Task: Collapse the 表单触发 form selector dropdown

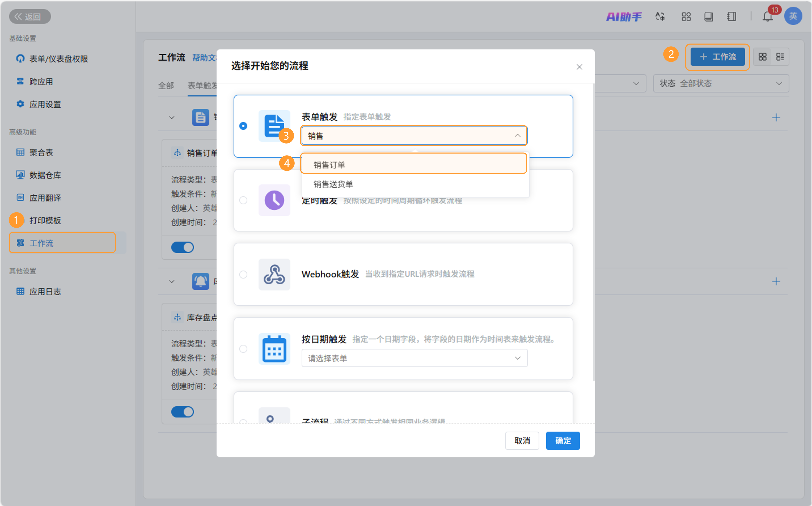Action: click(x=517, y=136)
